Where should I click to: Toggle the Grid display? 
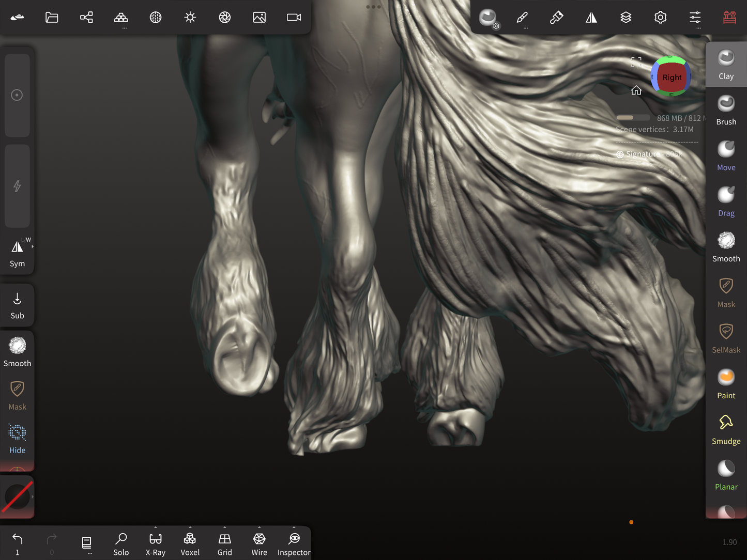pos(224,544)
